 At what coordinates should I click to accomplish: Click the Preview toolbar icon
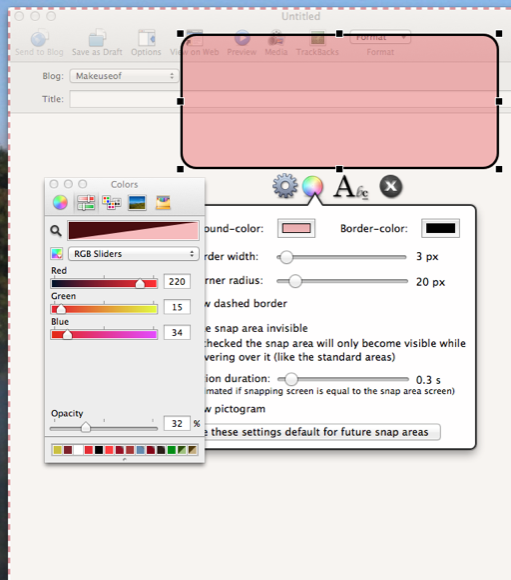(x=242, y=43)
